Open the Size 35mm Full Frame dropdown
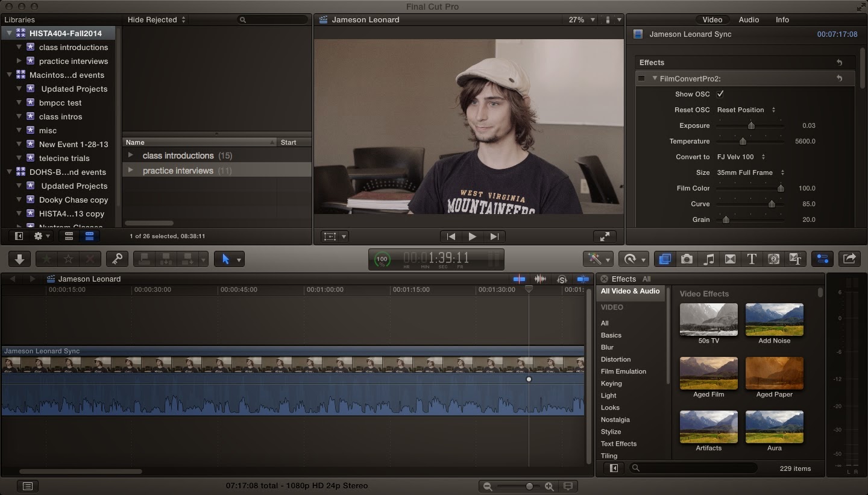Screen dimensions: 868x495 point(750,172)
